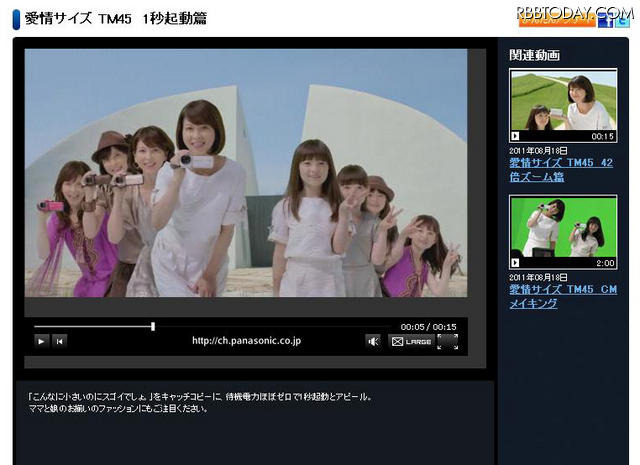Mute the video with the speaker icon

(373, 341)
